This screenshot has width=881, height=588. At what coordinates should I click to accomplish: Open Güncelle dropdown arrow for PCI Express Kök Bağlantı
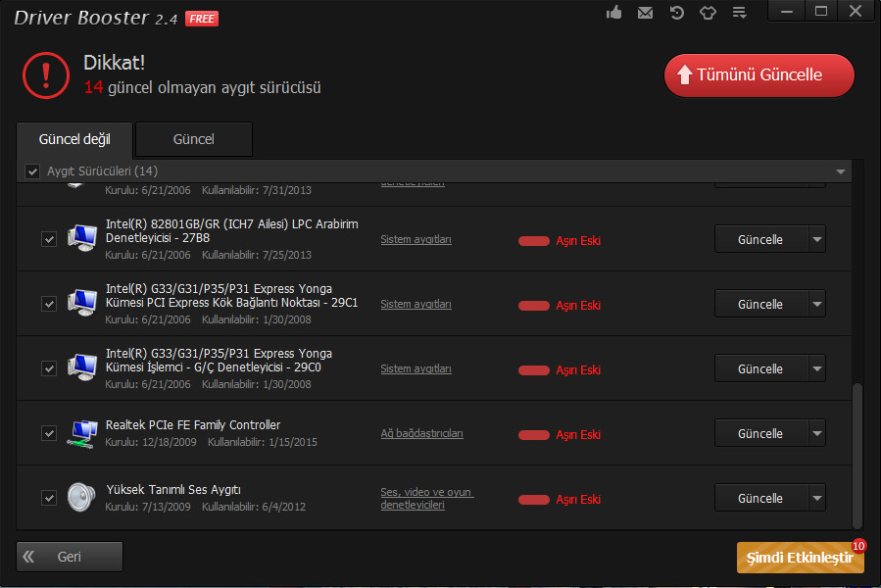[817, 304]
